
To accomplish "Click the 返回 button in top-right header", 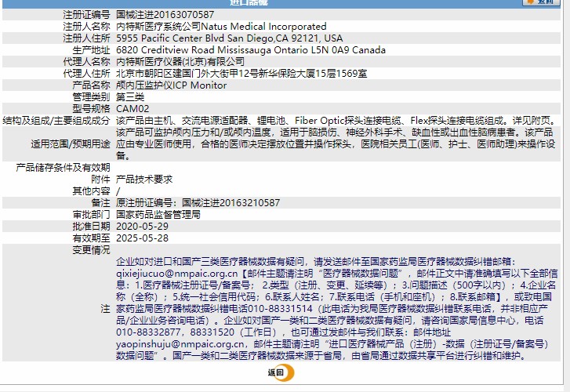I will click(x=540, y=2).
